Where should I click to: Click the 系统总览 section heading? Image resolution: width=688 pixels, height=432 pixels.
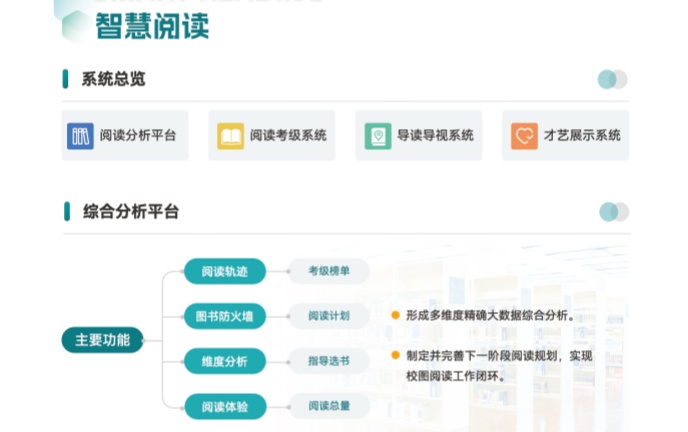pos(113,80)
